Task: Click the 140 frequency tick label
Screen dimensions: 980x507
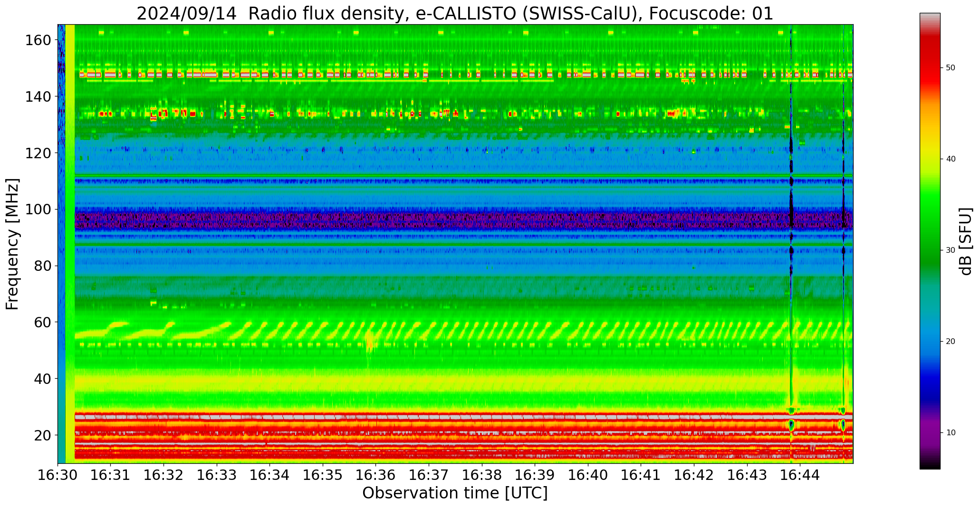Action: click(x=38, y=96)
